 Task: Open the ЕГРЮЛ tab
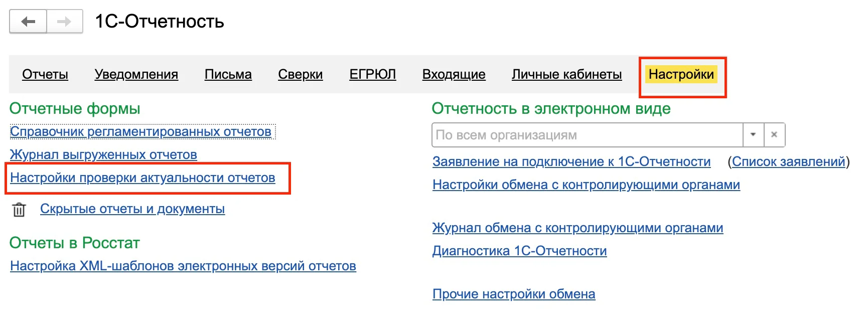click(373, 74)
